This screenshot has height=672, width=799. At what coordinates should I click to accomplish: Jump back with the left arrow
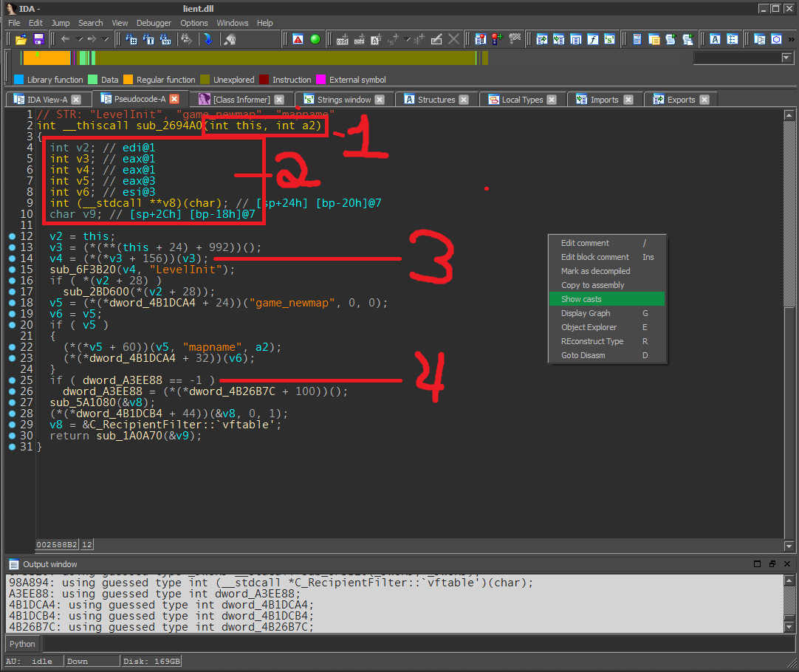(65, 39)
